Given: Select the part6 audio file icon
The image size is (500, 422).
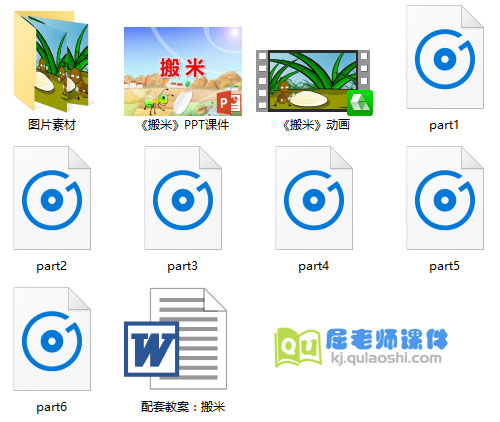Looking at the screenshot, I should [x=52, y=339].
